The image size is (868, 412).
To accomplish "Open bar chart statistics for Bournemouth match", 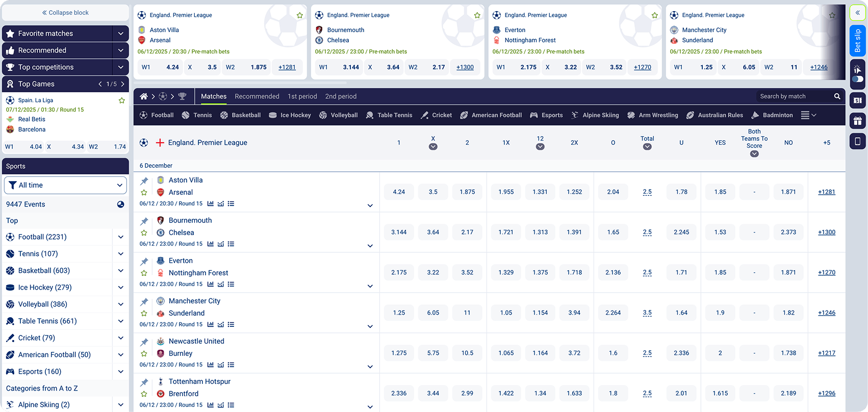I will 211,244.
